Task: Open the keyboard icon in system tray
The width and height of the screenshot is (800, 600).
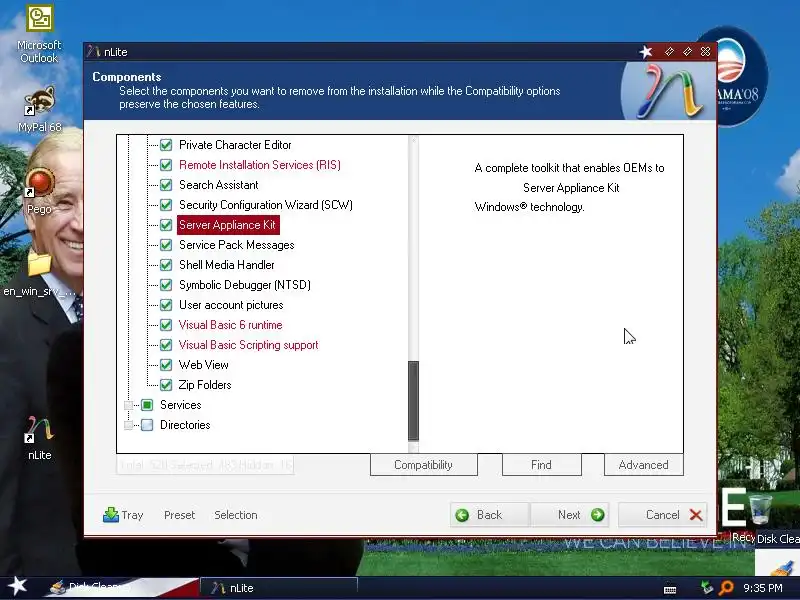Action: (670, 589)
